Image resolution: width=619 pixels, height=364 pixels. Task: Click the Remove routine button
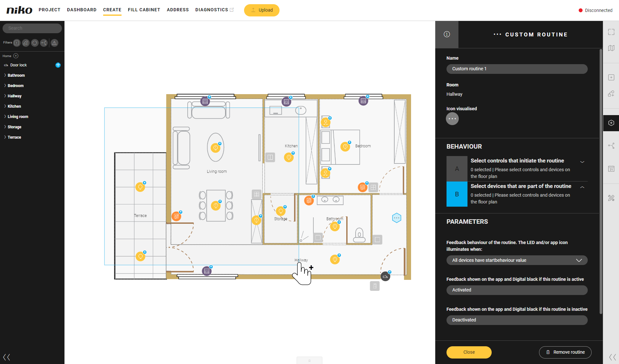tap(565, 352)
